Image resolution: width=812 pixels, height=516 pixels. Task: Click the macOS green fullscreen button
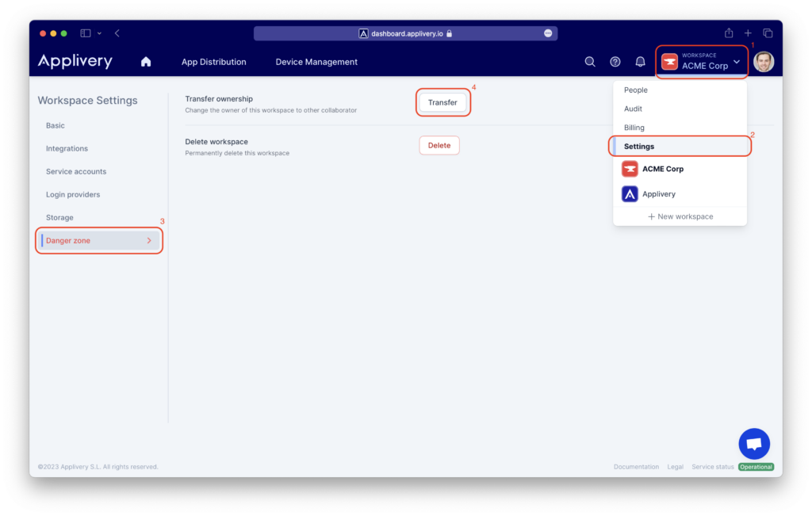click(63, 33)
